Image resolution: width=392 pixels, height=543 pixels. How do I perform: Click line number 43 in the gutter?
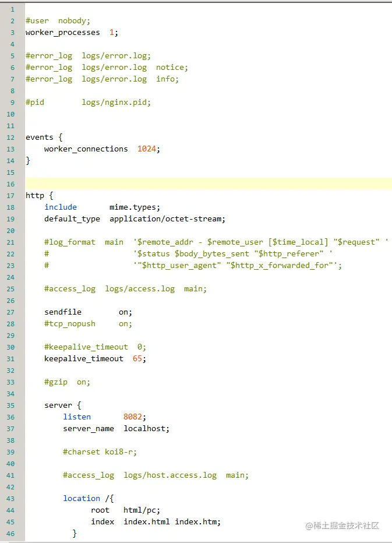(10, 499)
